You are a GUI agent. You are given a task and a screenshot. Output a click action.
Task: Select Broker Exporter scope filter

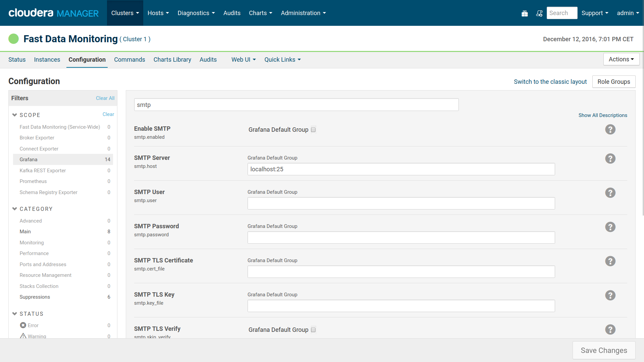tap(63, 138)
